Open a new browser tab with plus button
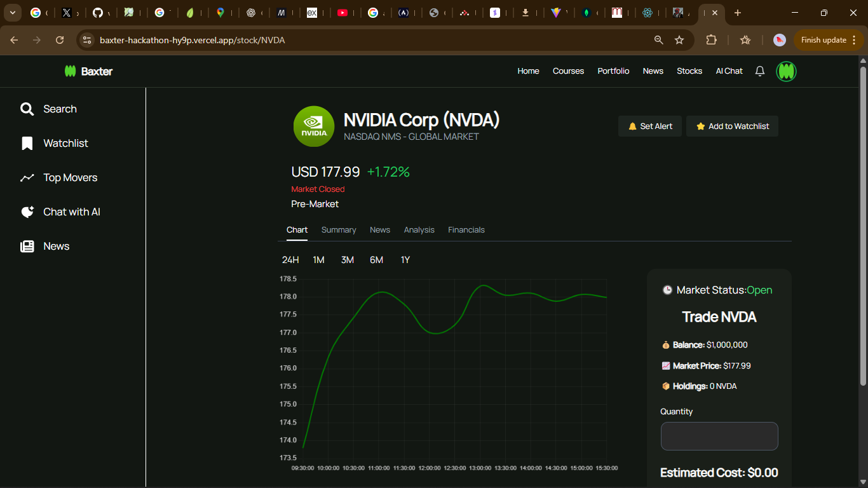868x488 pixels. (738, 13)
